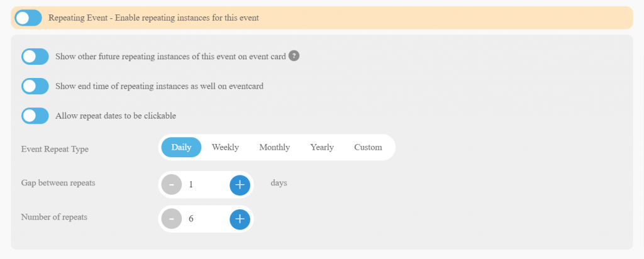Viewport: 644px width, 259px height.
Task: Toggle allow repeat dates to be clickable
Action: (35, 116)
